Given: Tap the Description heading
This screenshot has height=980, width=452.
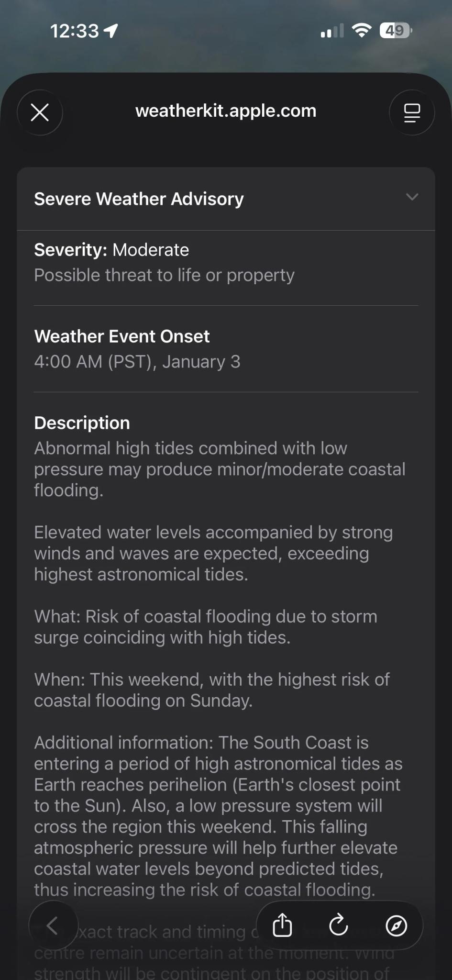Looking at the screenshot, I should pyautogui.click(x=82, y=423).
